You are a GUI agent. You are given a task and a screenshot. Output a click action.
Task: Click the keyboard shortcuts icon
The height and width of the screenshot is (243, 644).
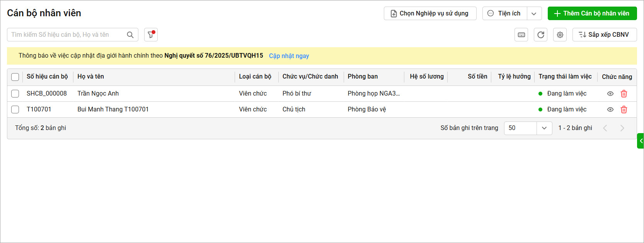point(521,35)
